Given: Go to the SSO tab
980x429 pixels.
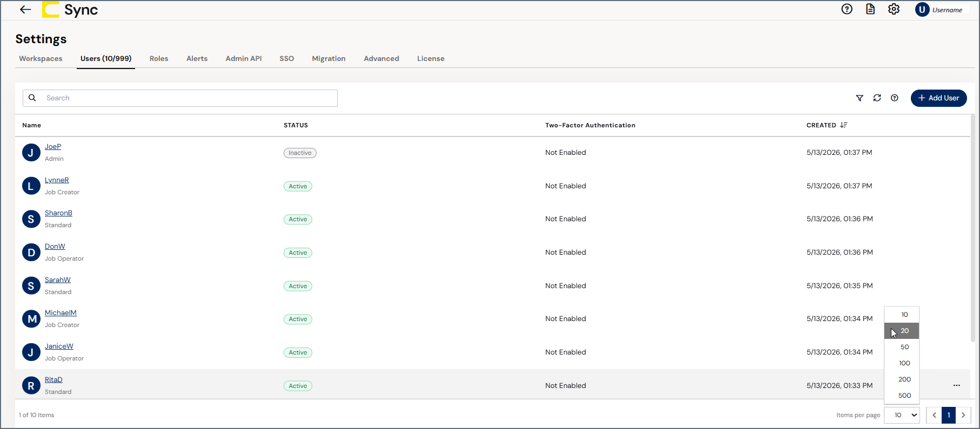Looking at the screenshot, I should tap(287, 58).
